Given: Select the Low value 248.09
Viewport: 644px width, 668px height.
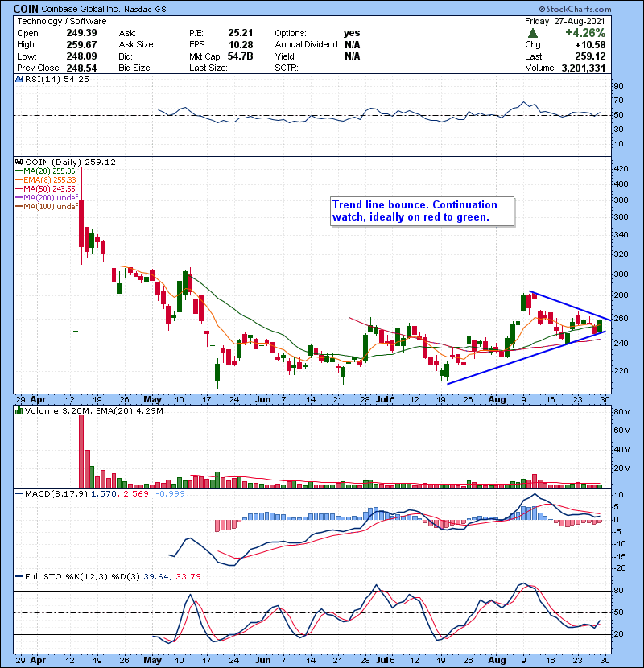Looking at the screenshot, I should tap(81, 56).
